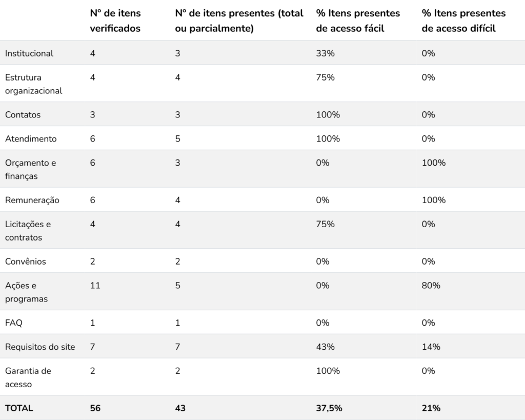
Task: Select the '% Itens presentes de acesso fácil' header
Action: coord(358,21)
